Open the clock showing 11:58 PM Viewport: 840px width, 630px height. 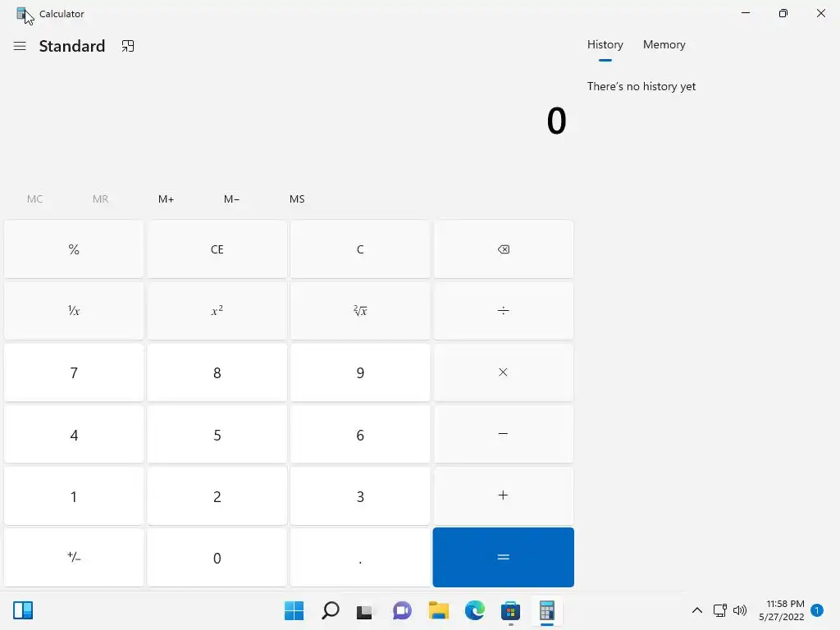point(782,610)
